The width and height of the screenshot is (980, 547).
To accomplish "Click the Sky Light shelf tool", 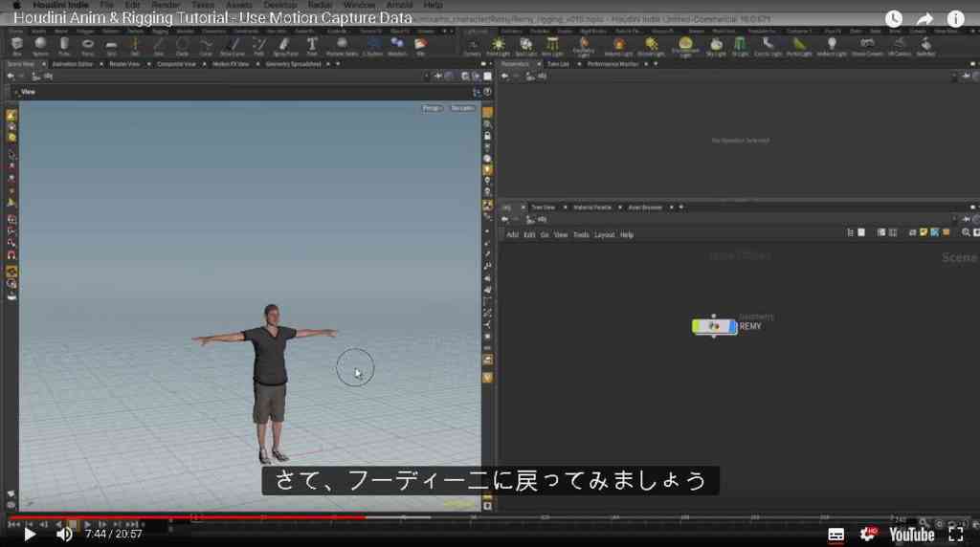I will (x=716, y=45).
